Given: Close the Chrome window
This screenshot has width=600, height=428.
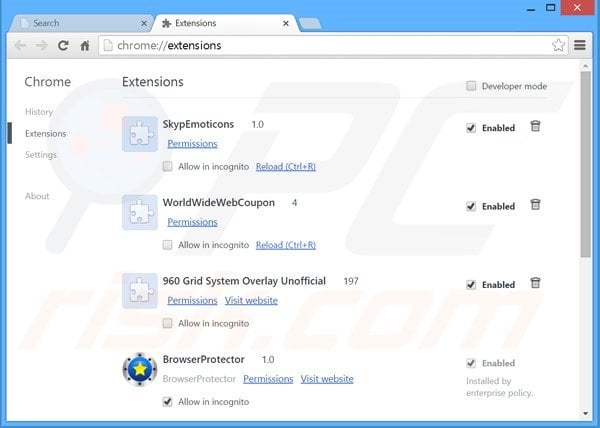Looking at the screenshot, I should 577,7.
